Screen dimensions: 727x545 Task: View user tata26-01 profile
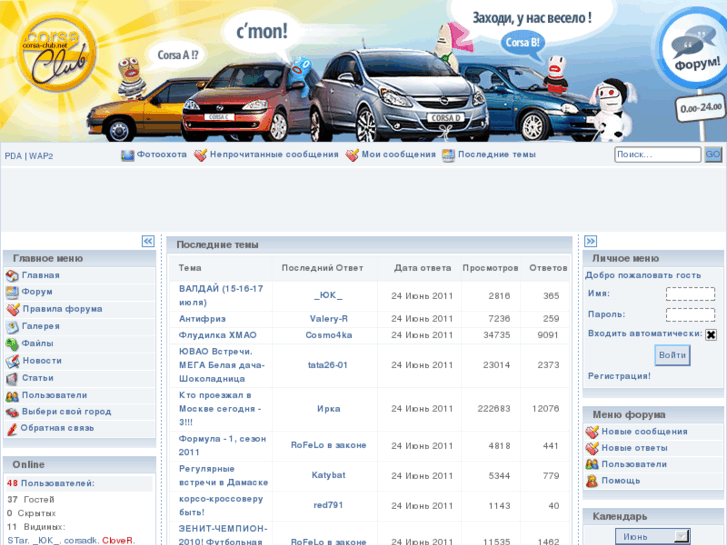click(x=328, y=365)
